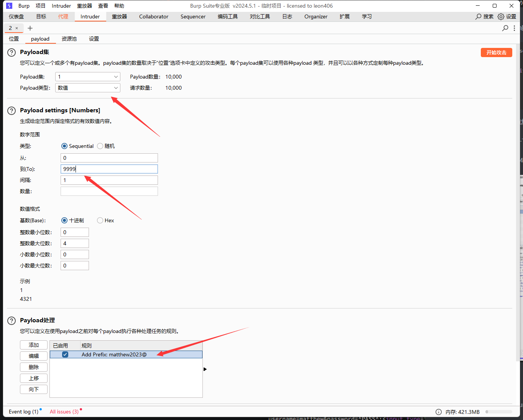The image size is (523, 420).
Task: Expand the Payload类型 dropdown
Action: tap(88, 88)
